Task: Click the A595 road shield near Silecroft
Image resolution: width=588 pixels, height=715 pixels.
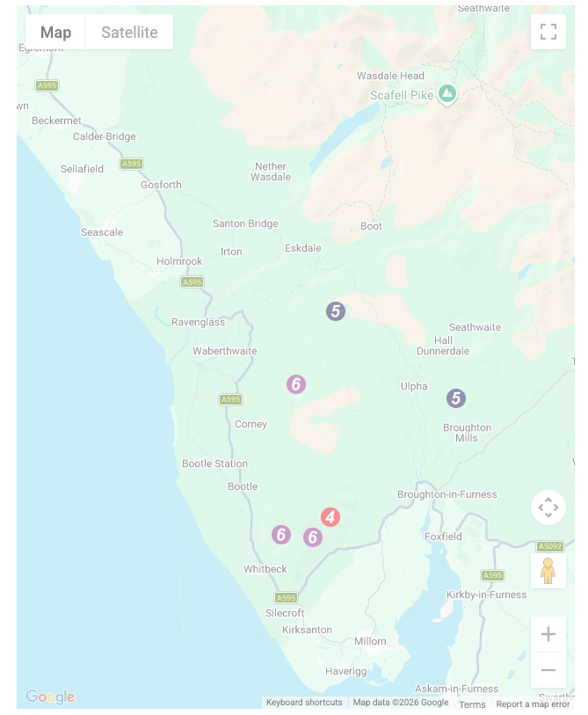Action: pos(285,596)
